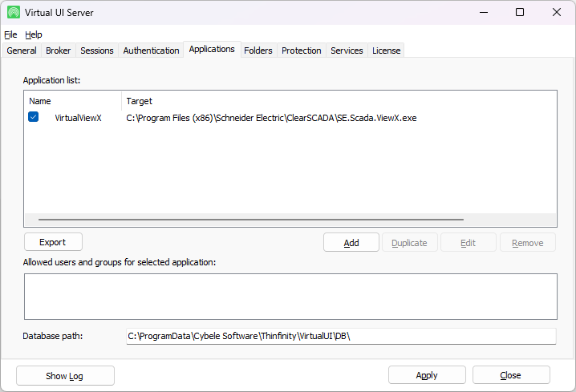Open the Protection tab
576x392 pixels.
coord(302,51)
